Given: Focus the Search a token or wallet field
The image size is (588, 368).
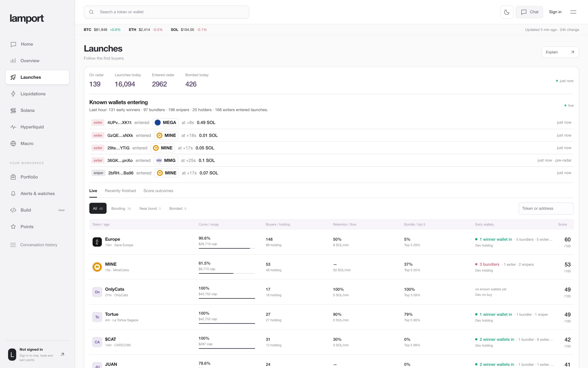Looking at the screenshot, I should 166,12.
